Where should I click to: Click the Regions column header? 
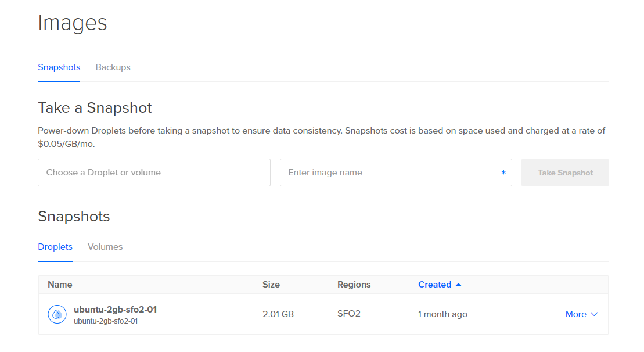coord(354,285)
